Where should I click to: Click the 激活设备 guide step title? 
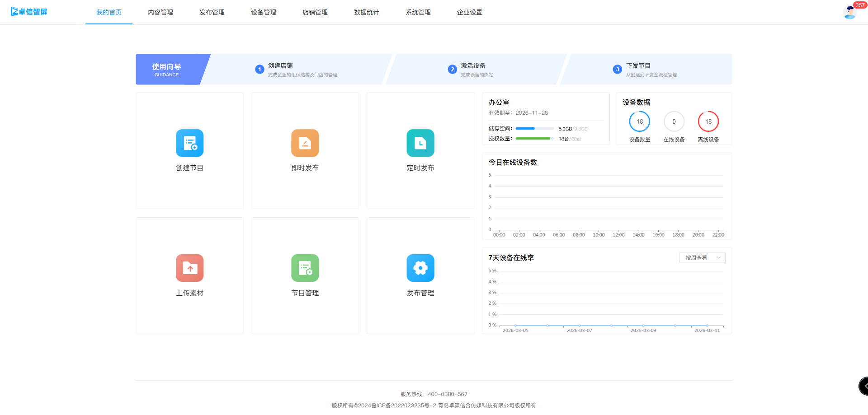(473, 65)
